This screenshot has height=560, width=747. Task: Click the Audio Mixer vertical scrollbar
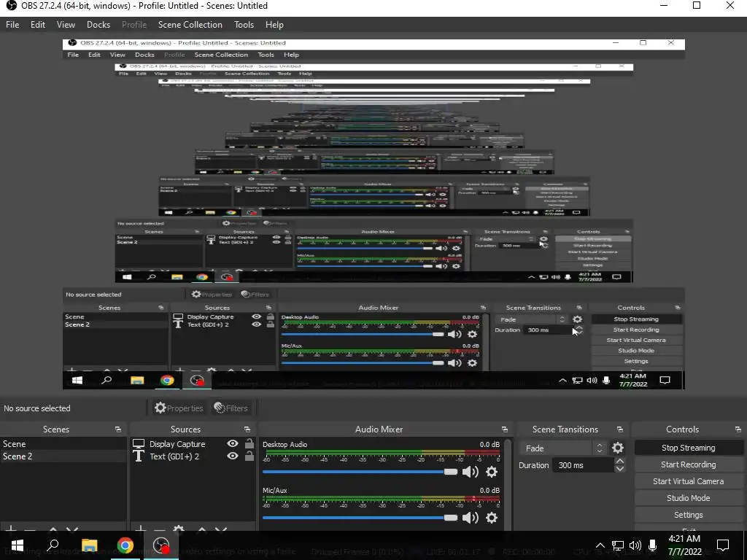508,484
